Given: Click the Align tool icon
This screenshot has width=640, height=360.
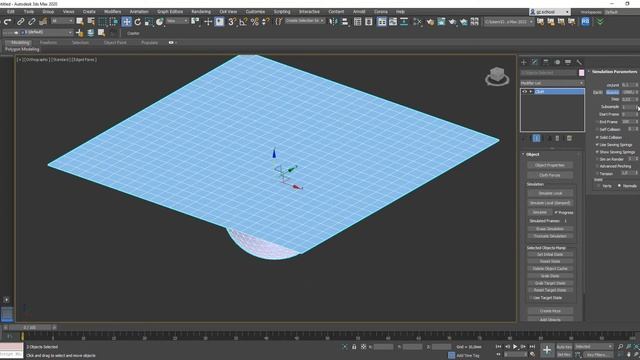Looking at the screenshot, I should coord(345,22).
